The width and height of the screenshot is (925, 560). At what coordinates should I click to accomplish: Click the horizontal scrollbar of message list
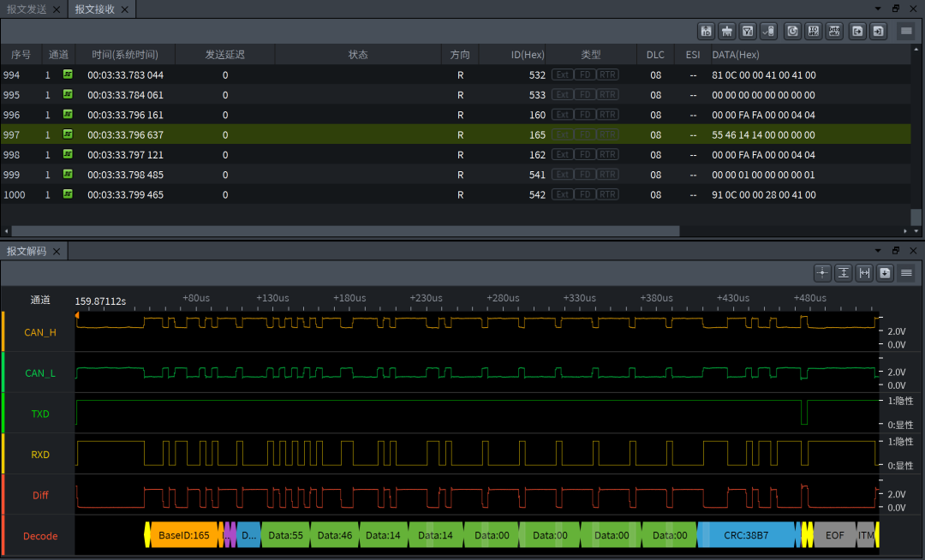tap(343, 231)
